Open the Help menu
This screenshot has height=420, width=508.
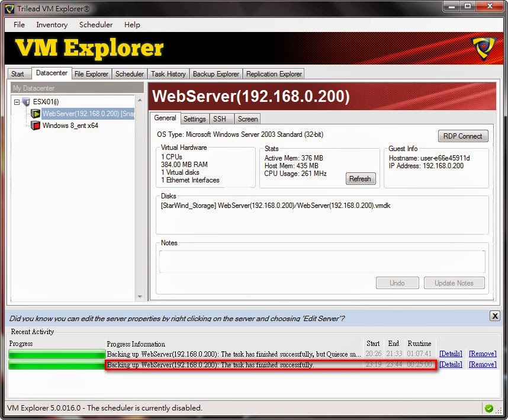[x=132, y=25]
